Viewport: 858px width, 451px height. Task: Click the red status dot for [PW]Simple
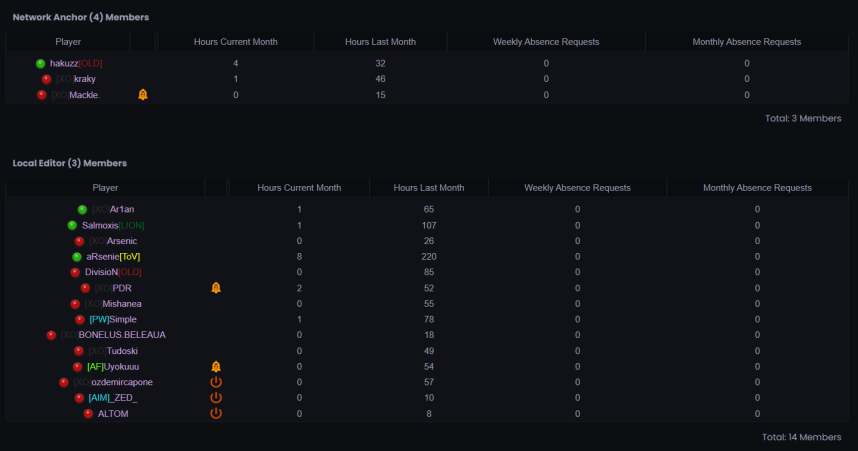tap(80, 320)
